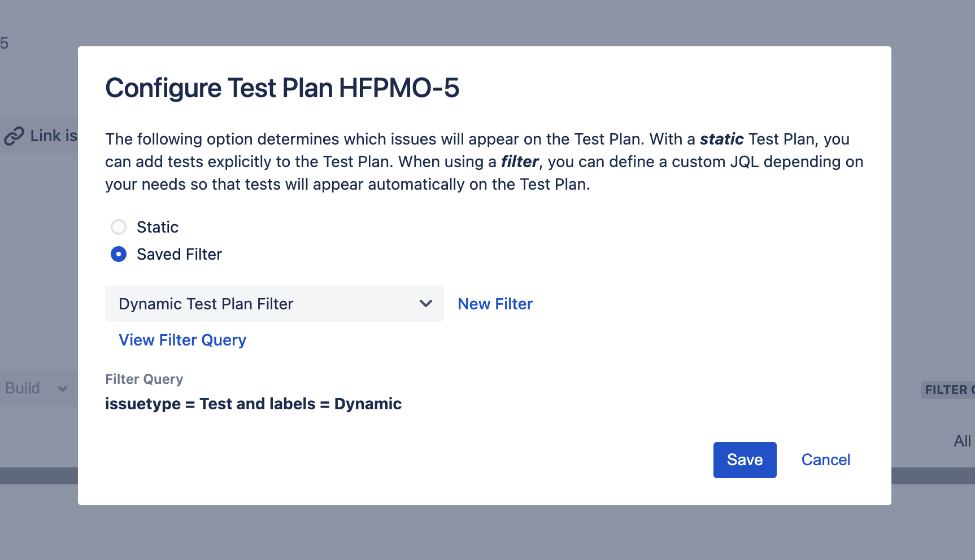The image size is (975, 560).
Task: Open the Build dropdown behind the dialog
Action: coord(37,388)
